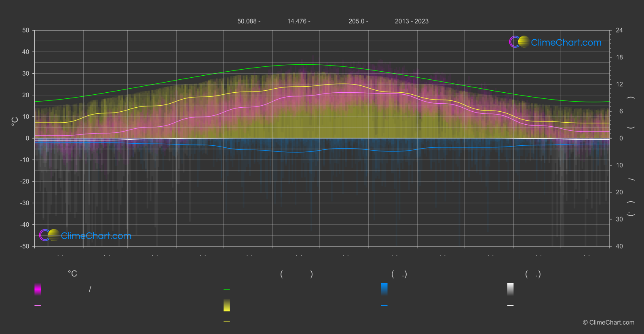Screen dimensions: 644x334
Task: Click the °C legend heading
Action: (72, 274)
